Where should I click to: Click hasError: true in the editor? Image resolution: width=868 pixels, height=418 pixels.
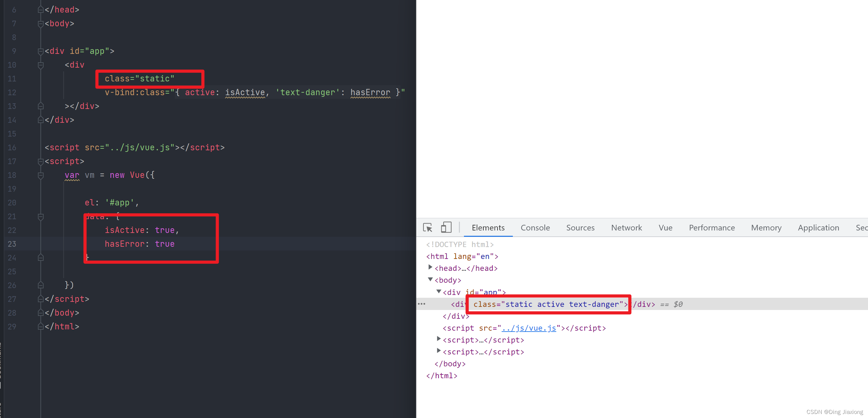pos(139,244)
